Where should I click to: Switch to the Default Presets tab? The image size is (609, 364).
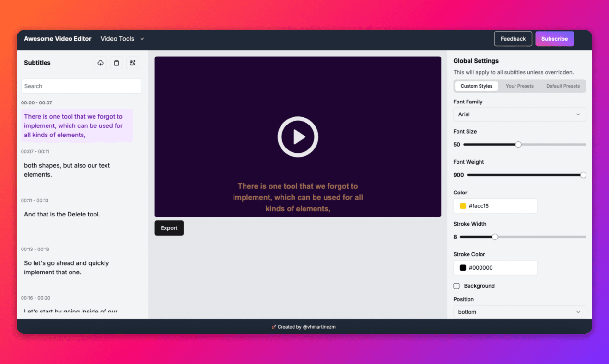563,86
